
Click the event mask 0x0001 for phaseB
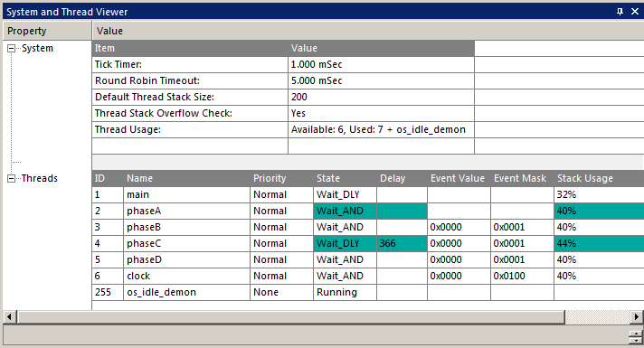[522, 227]
